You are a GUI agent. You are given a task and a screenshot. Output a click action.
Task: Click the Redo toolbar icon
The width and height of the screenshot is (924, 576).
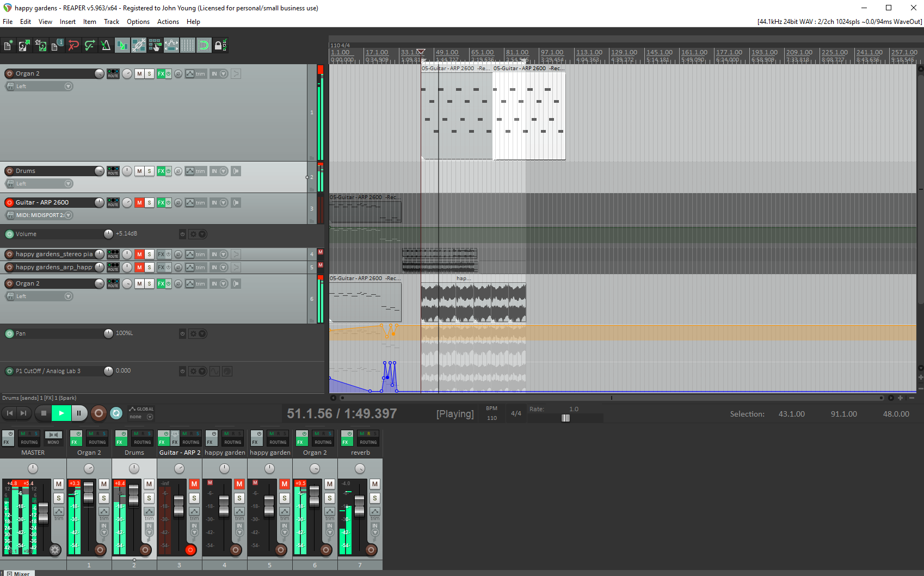click(90, 45)
